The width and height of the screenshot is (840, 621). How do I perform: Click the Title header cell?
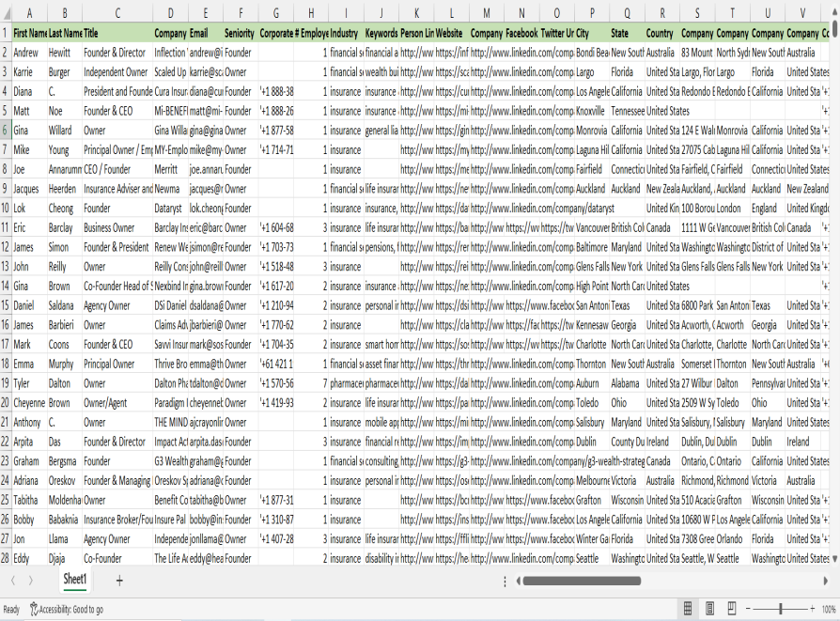tap(117, 33)
